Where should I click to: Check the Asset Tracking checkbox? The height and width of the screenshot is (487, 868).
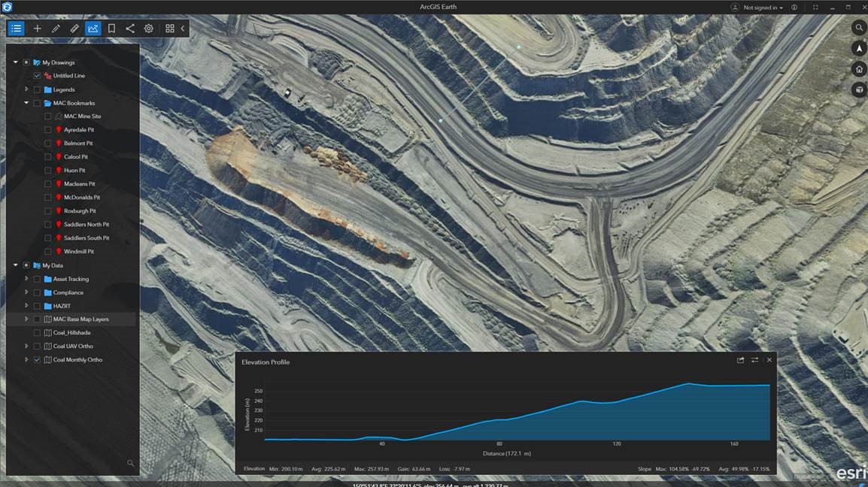click(x=37, y=279)
